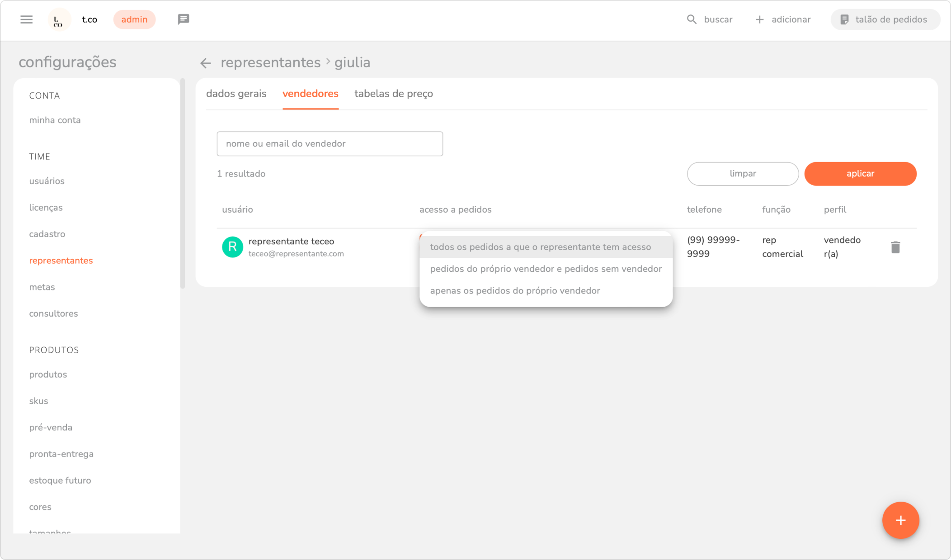The width and height of the screenshot is (951, 560).
Task: Click the orange floating plus button
Action: click(900, 520)
